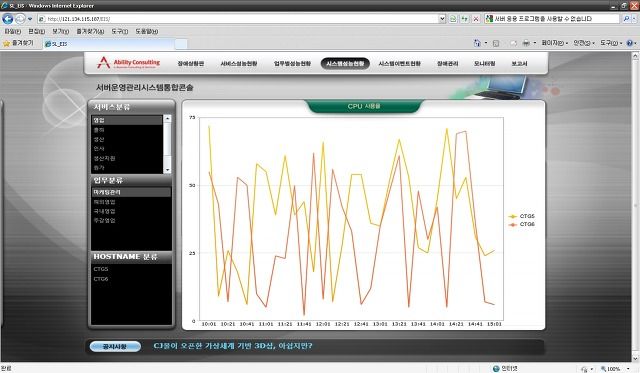Click the 공지사항 button
This screenshot has height=373, width=640.
pos(115,346)
